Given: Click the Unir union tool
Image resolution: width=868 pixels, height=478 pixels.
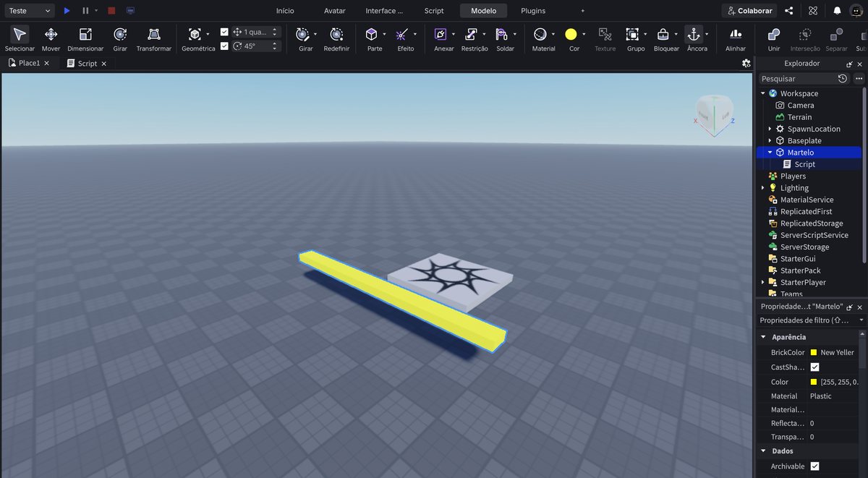Looking at the screenshot, I should 774,39.
